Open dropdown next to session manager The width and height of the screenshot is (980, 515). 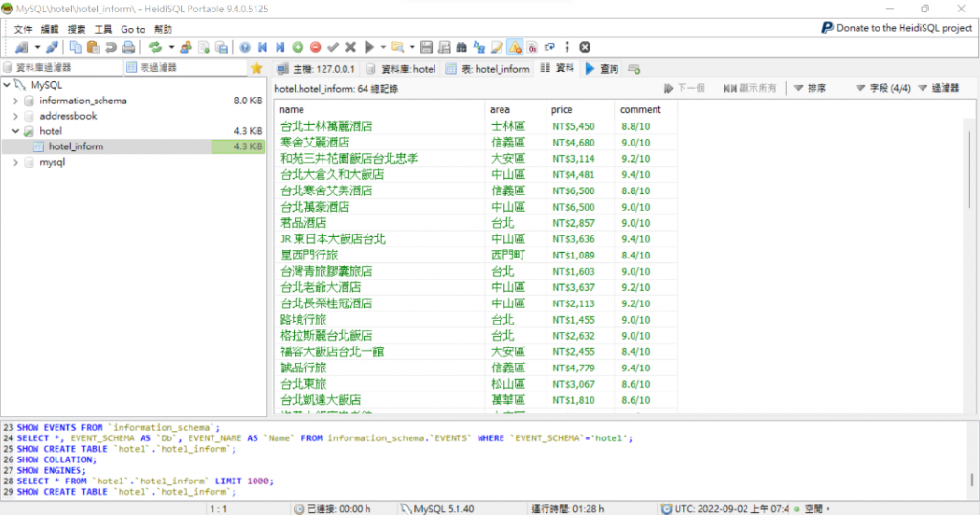[37, 48]
